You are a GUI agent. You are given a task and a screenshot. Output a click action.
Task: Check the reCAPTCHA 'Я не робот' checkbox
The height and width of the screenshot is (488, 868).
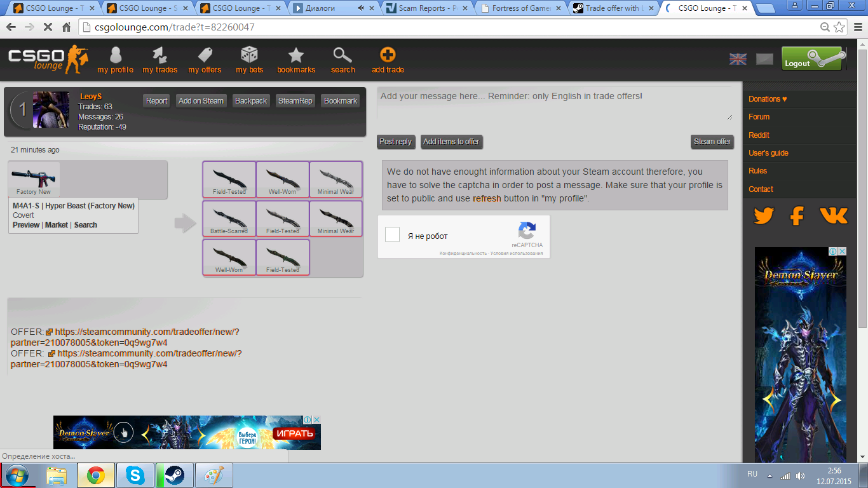(x=393, y=235)
